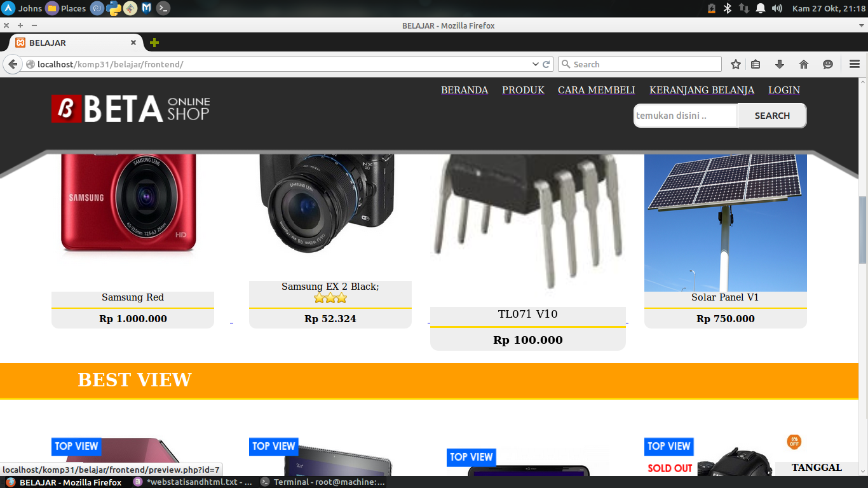Click the beige round launcher beside Python

click(x=130, y=8)
